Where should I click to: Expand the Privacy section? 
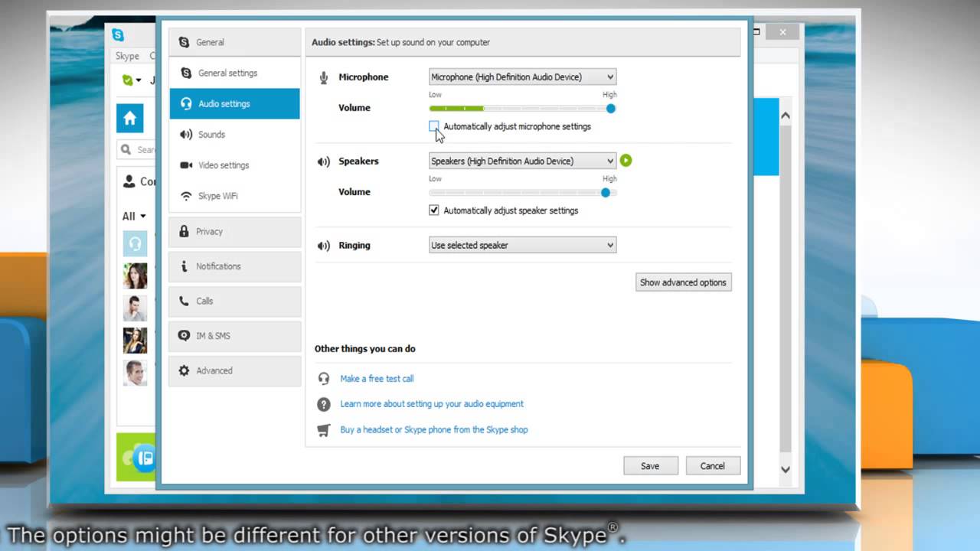tap(234, 231)
